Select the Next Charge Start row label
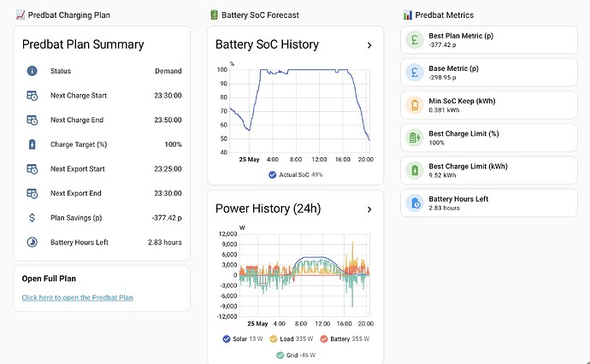 pos(79,96)
